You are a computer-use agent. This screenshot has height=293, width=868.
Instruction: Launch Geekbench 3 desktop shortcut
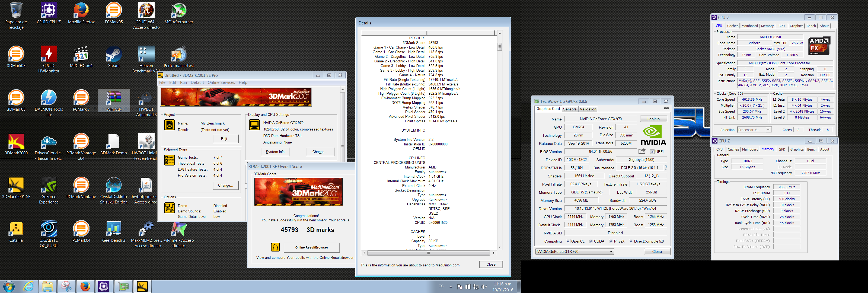pyautogui.click(x=114, y=232)
